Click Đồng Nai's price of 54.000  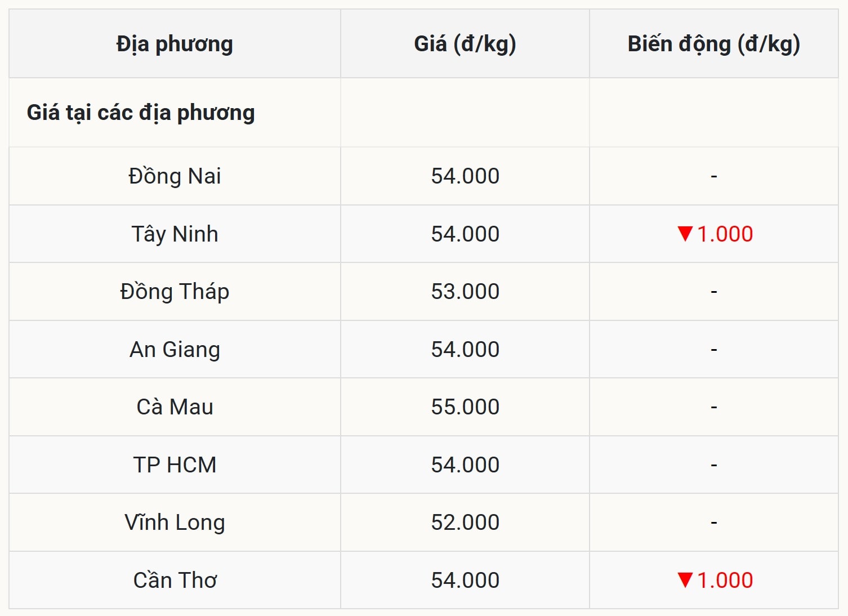click(465, 176)
